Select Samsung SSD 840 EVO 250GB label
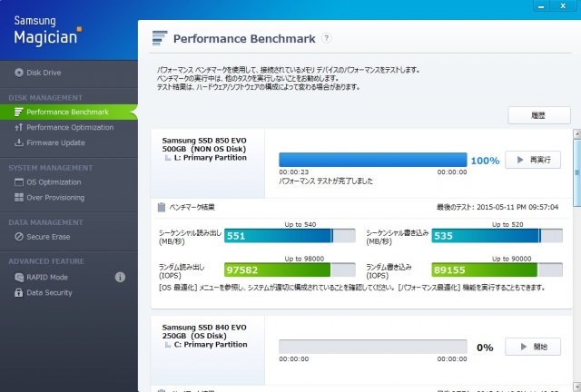This screenshot has width=581, height=392. 204,331
